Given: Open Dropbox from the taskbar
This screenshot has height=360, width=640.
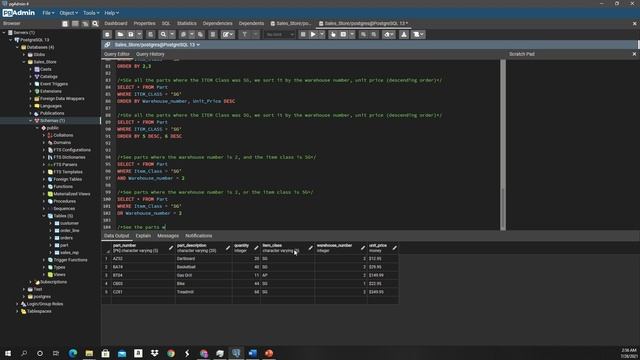Looking at the screenshot, I should (x=155, y=353).
